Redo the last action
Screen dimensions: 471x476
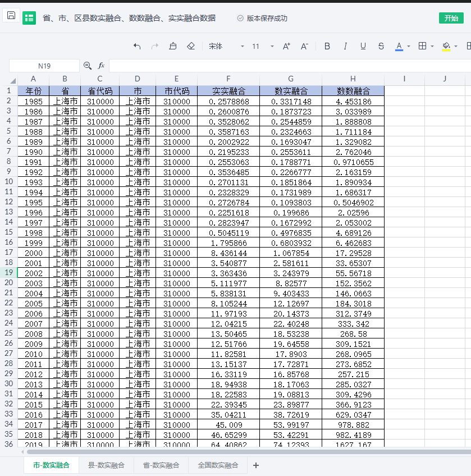point(155,46)
